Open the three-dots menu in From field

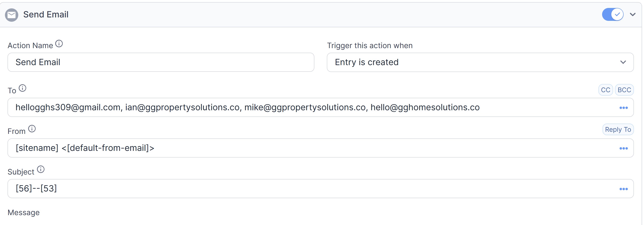[x=624, y=148]
